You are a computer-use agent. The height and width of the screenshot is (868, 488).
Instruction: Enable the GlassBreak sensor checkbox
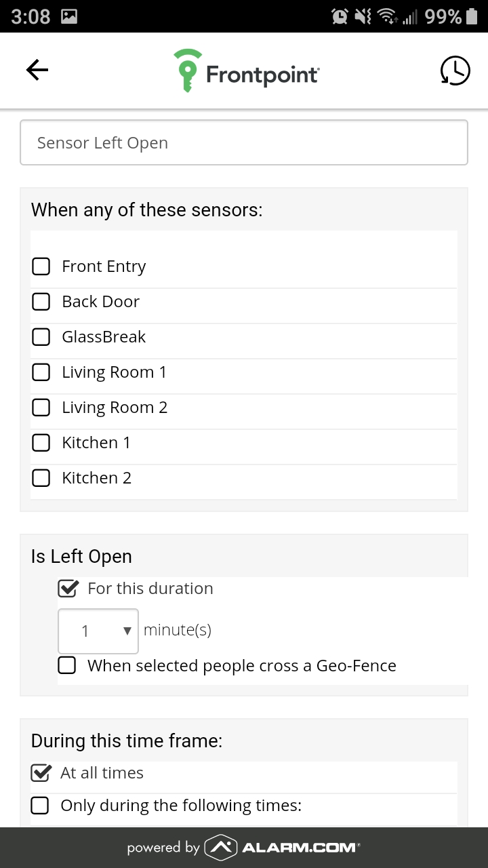(x=41, y=337)
